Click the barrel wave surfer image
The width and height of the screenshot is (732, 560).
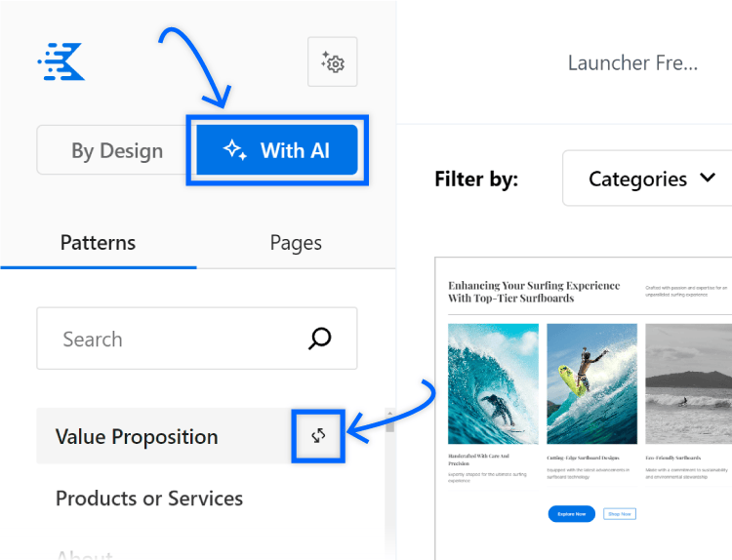click(493, 383)
